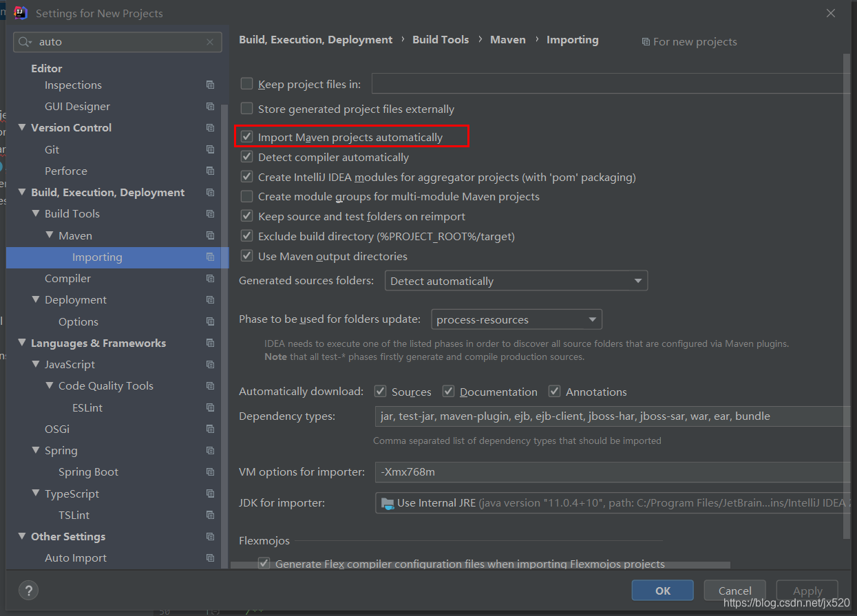Select Git under Version Control

click(52, 150)
